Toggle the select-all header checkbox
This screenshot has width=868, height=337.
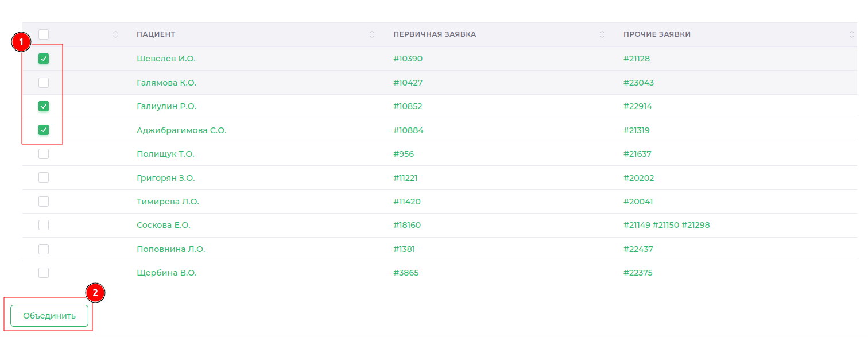pos(44,34)
